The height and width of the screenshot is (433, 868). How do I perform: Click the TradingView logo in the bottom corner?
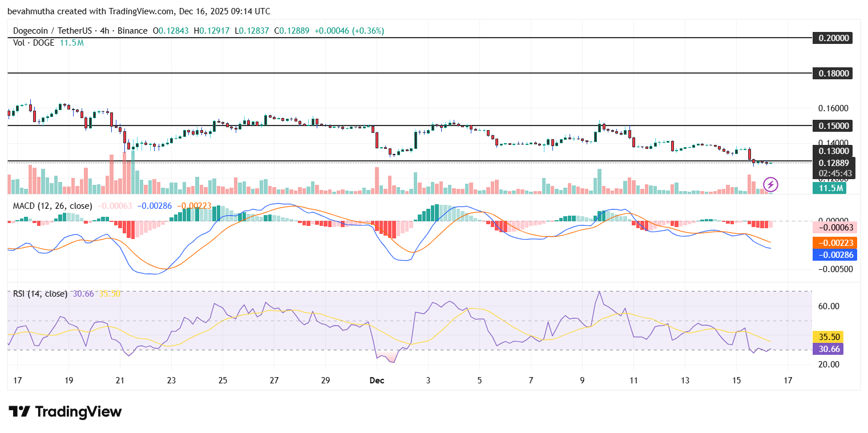[x=63, y=412]
